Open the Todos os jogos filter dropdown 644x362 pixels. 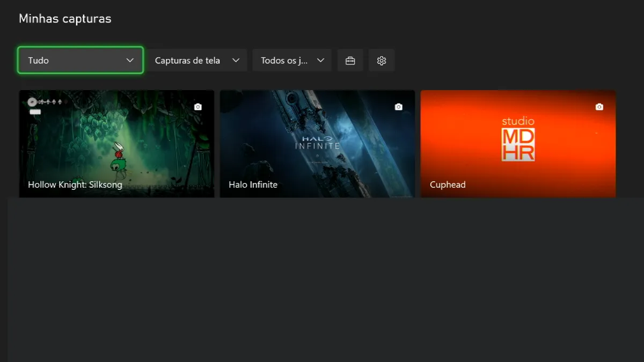[292, 61]
